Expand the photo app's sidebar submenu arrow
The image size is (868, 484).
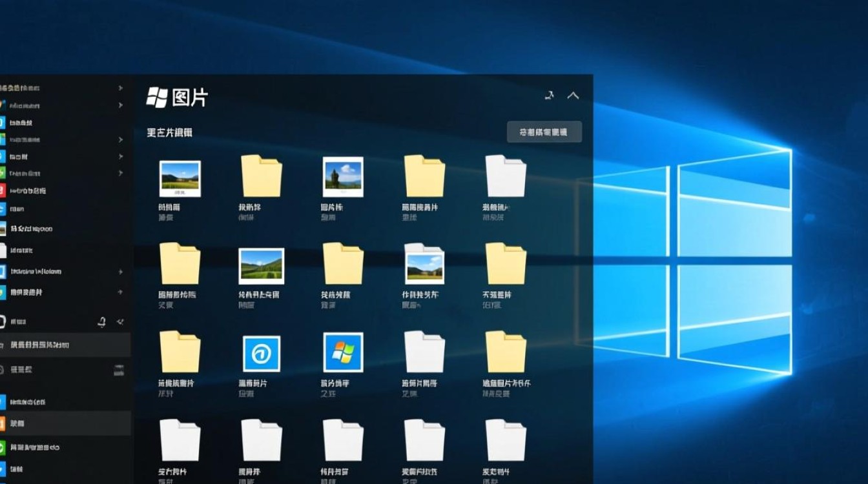tap(120, 292)
